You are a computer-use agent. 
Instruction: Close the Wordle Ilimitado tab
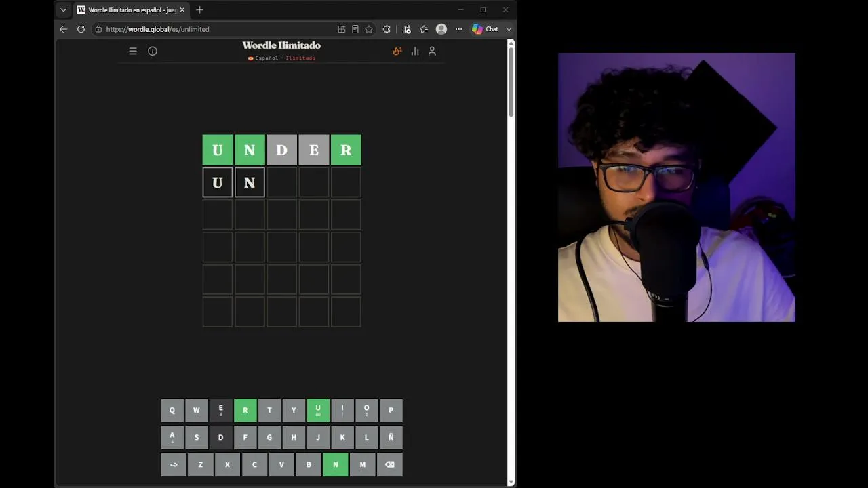click(x=182, y=10)
